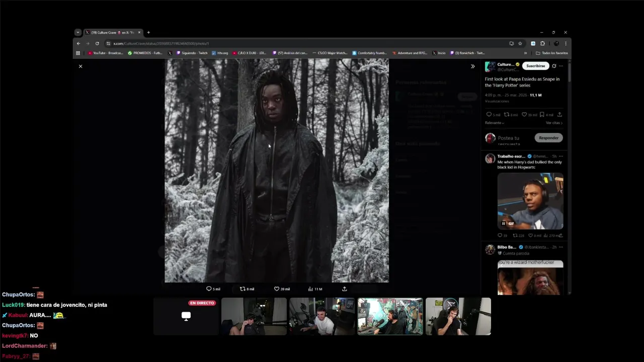Open the Culture Crave profile avatar

[490, 67]
